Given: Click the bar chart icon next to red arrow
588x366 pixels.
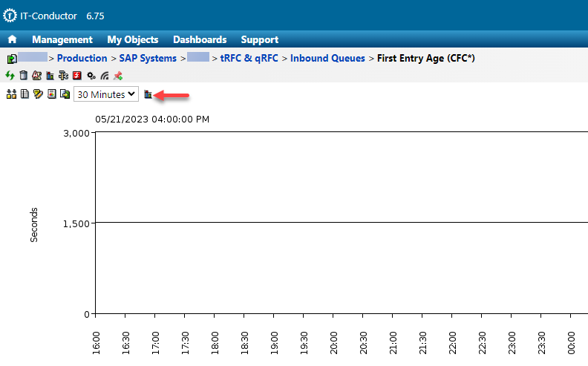Looking at the screenshot, I should (x=148, y=94).
